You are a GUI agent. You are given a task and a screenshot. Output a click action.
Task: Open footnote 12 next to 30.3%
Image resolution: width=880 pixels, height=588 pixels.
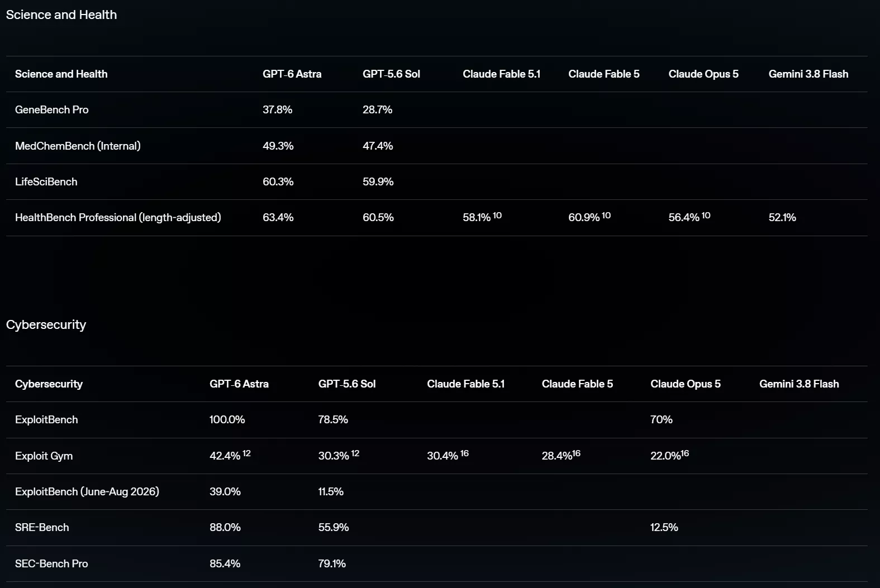355,453
